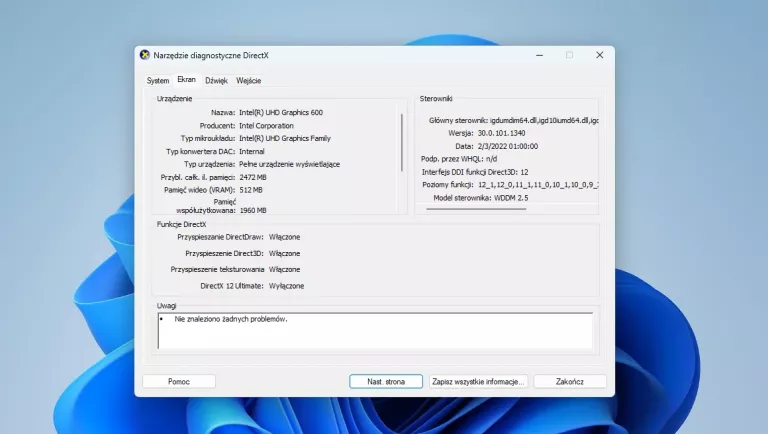Click the Główny sterownik igdumdim64.dll value

[544, 121]
